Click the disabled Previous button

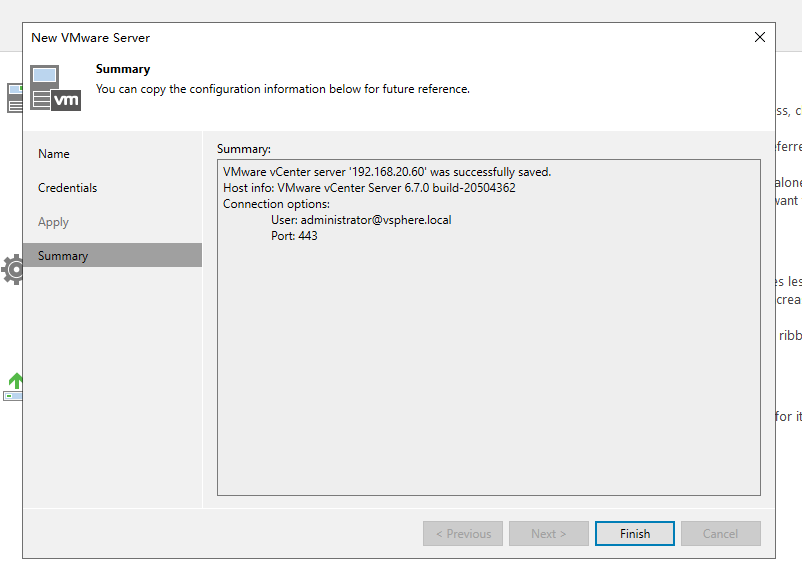pos(463,533)
